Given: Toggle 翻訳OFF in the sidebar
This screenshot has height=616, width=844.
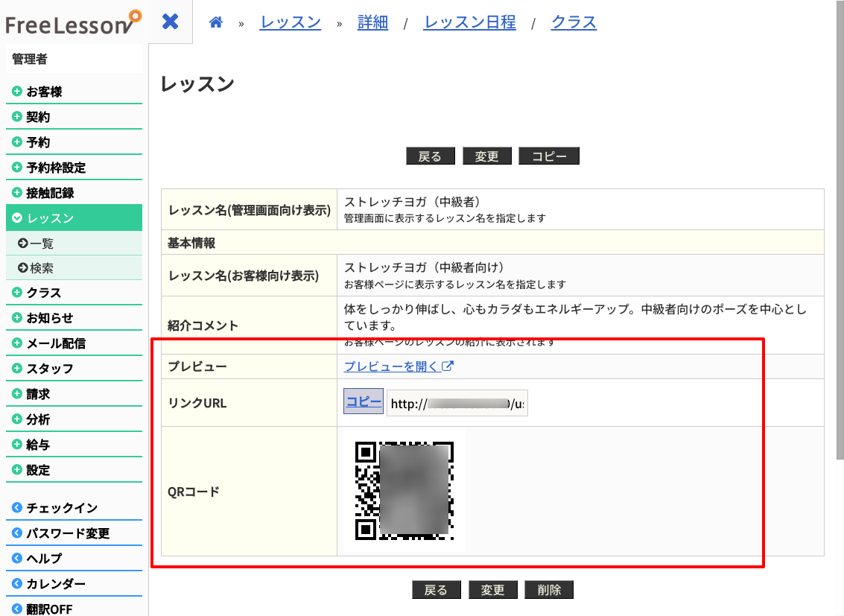Looking at the screenshot, I should [49, 609].
